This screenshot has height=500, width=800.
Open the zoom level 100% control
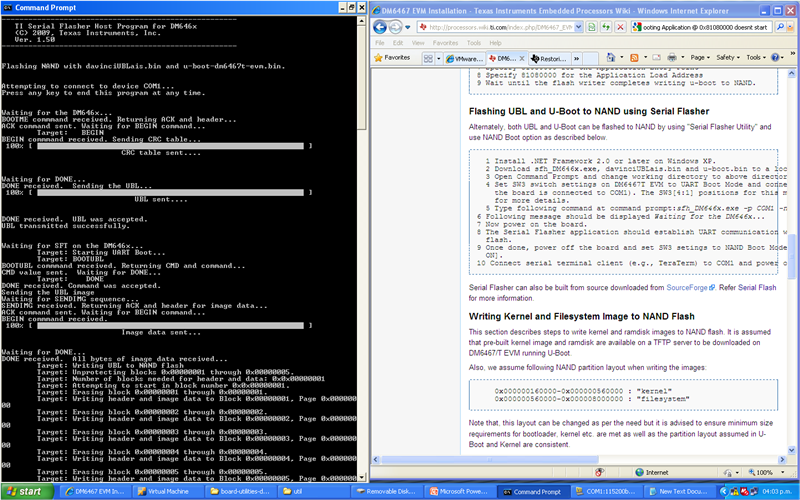click(x=764, y=472)
